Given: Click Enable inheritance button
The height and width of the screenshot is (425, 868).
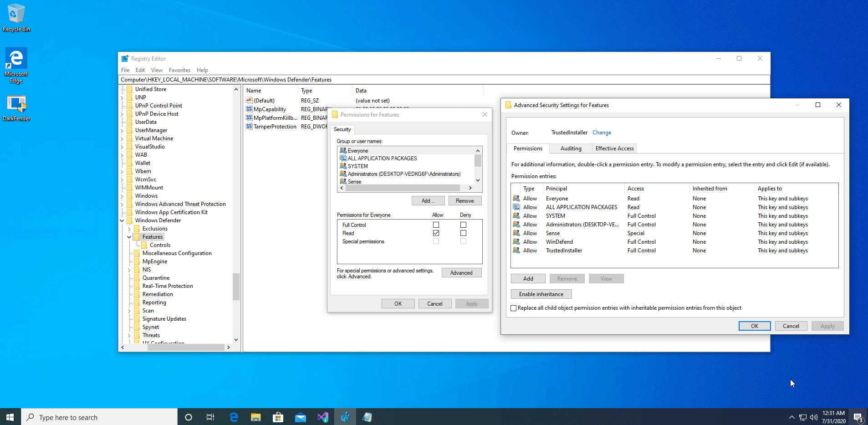Looking at the screenshot, I should point(541,294).
